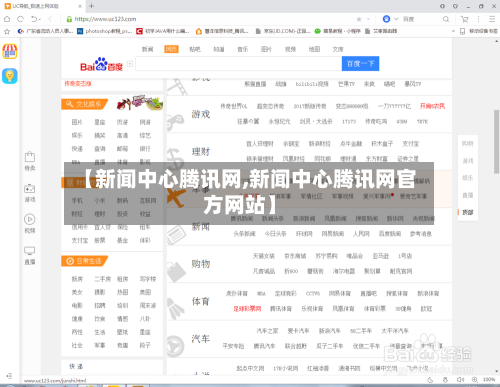Reload the page with refresh icon
The width and height of the screenshot is (500, 387).
point(21,19)
